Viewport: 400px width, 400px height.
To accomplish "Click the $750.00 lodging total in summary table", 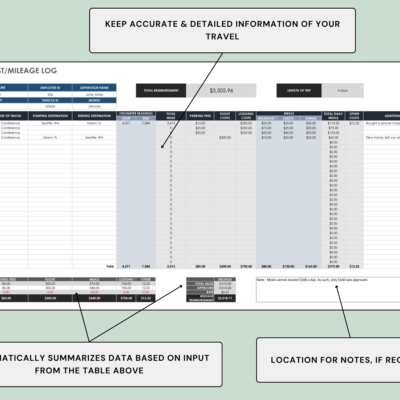I will (126, 298).
